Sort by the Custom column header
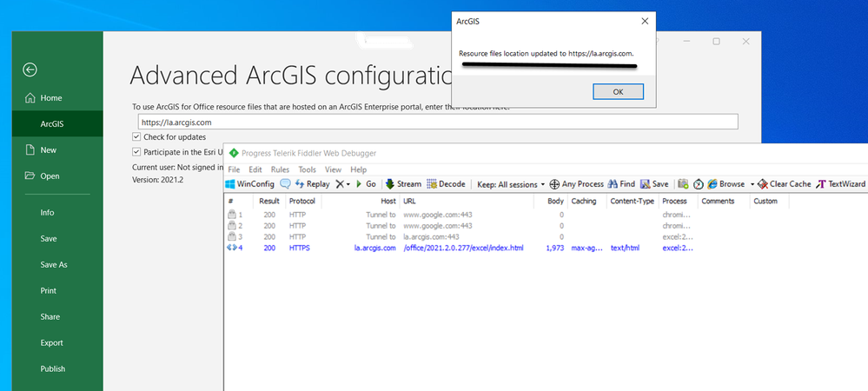 770,201
